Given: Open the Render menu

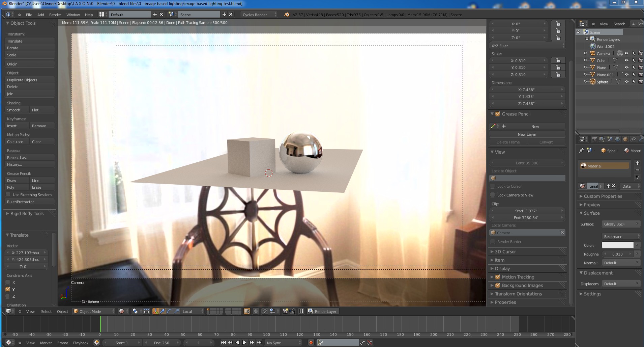Looking at the screenshot, I should pos(55,15).
